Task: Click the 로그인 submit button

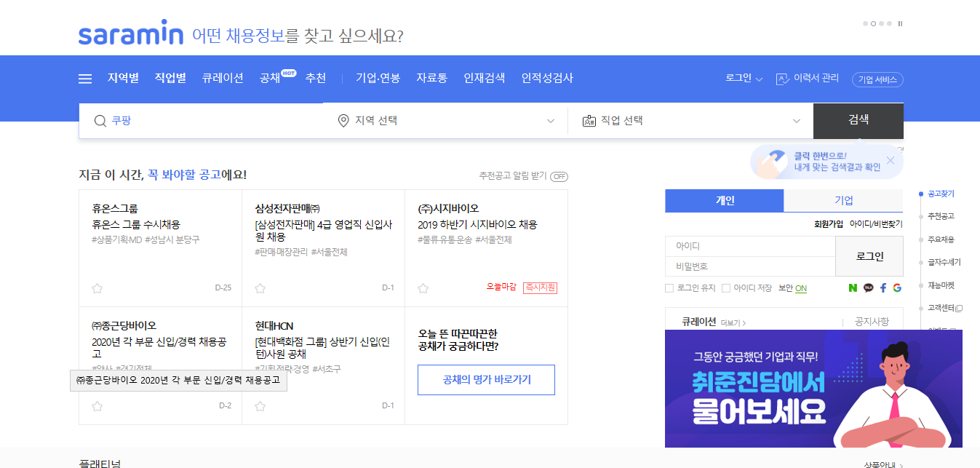Action: tap(869, 256)
